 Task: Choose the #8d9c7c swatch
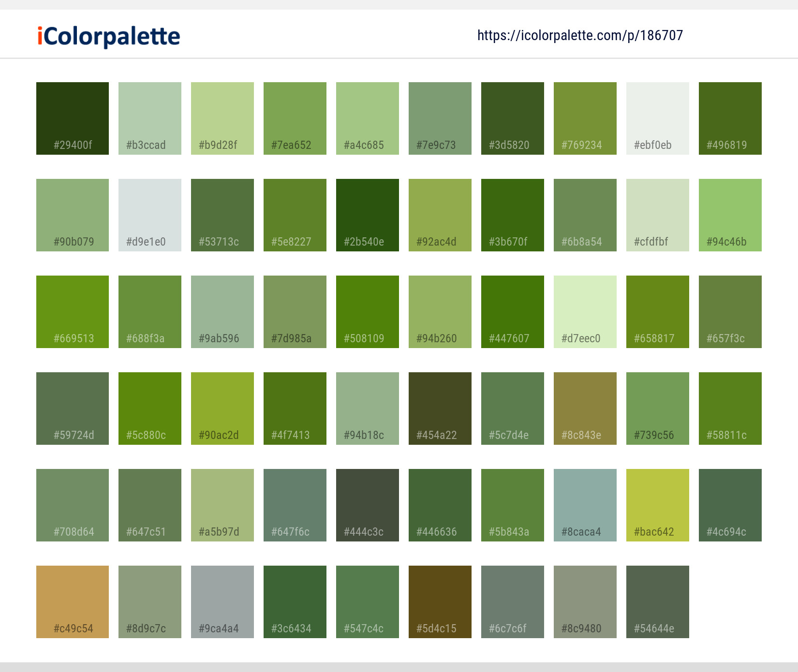150,602
